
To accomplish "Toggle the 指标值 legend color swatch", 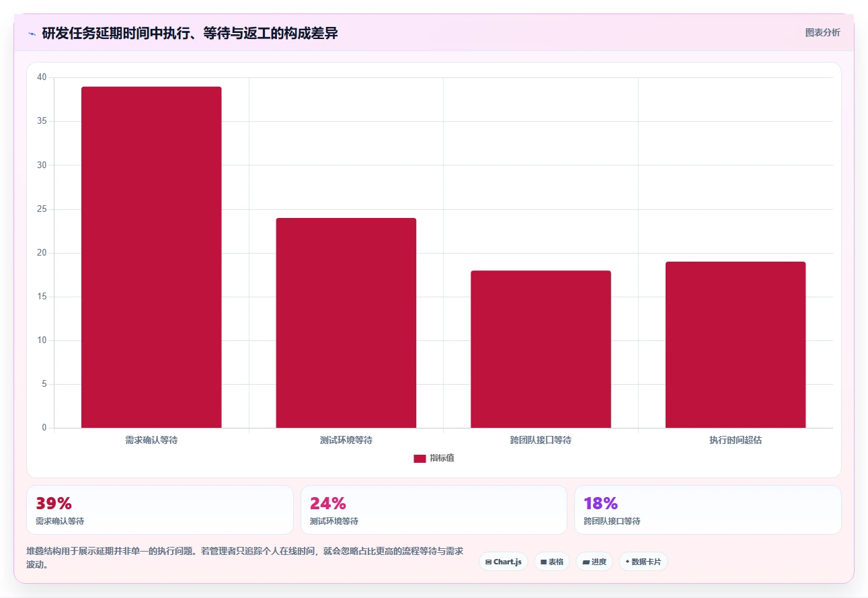I will coord(420,458).
